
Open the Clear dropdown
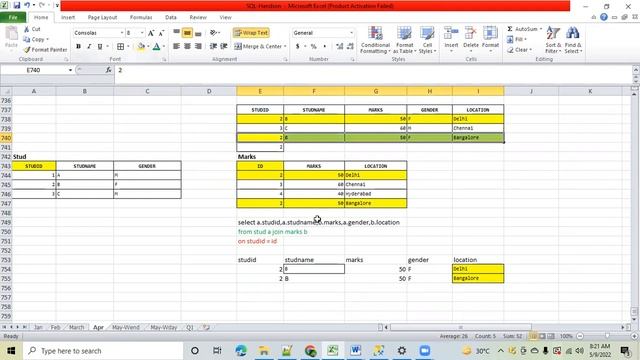520,50
